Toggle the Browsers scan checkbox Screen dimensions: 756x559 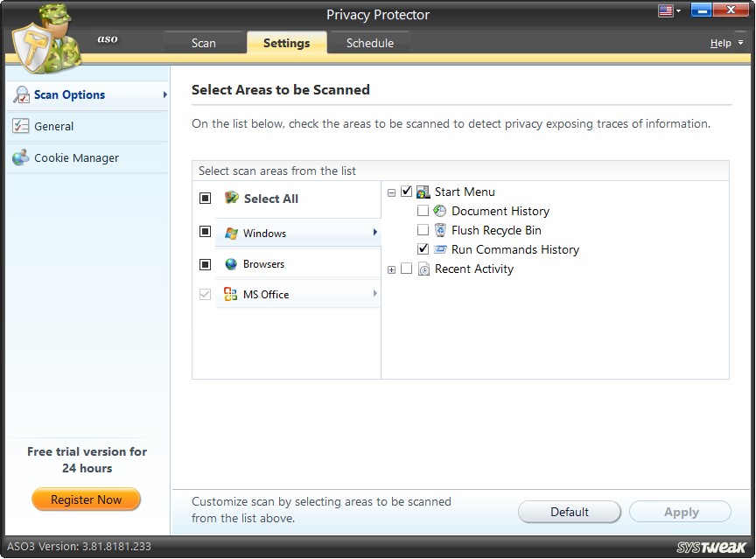205,262
